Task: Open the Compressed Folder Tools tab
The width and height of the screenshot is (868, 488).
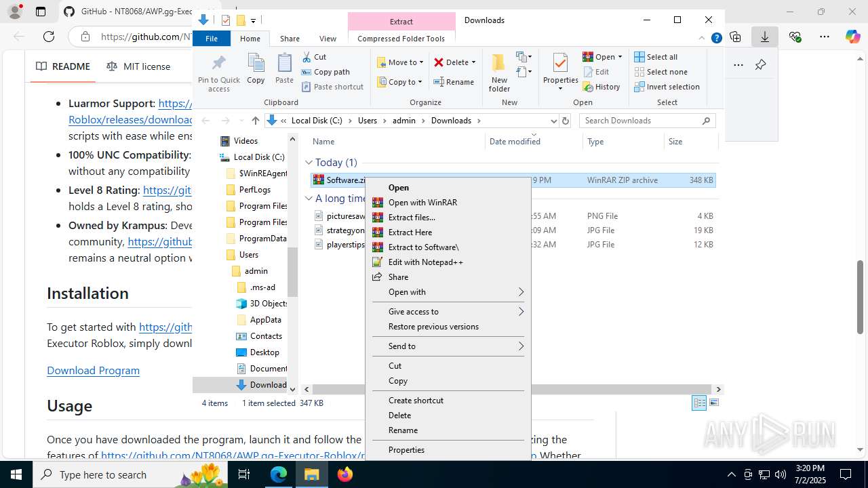Action: [401, 39]
